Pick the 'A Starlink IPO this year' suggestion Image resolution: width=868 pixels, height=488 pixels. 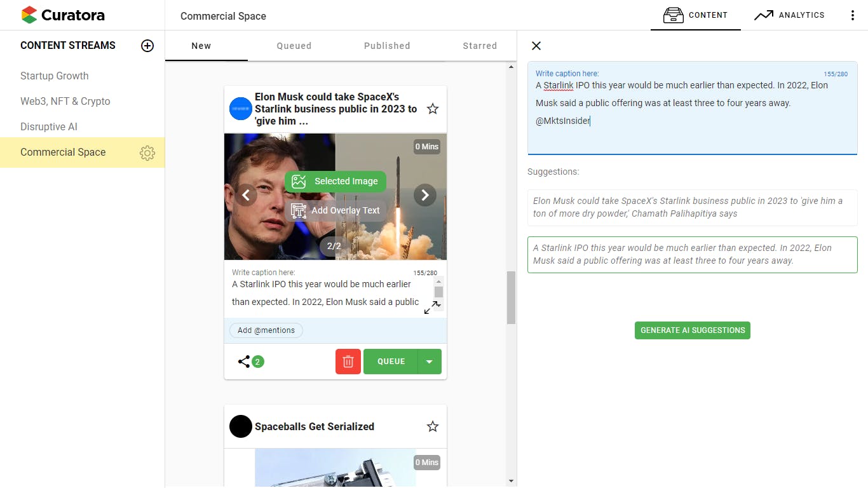[693, 255]
